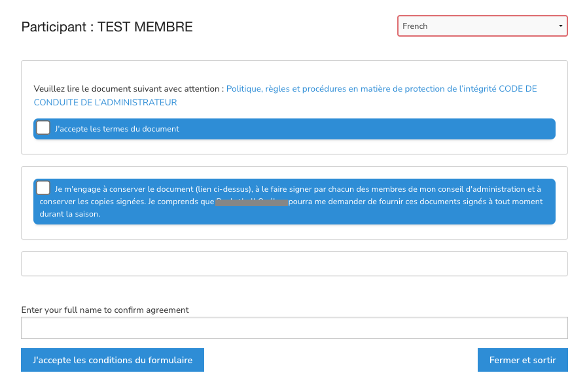
Task: Select the "Participant : TEST MEMBRE" heading
Action: pyautogui.click(x=107, y=27)
